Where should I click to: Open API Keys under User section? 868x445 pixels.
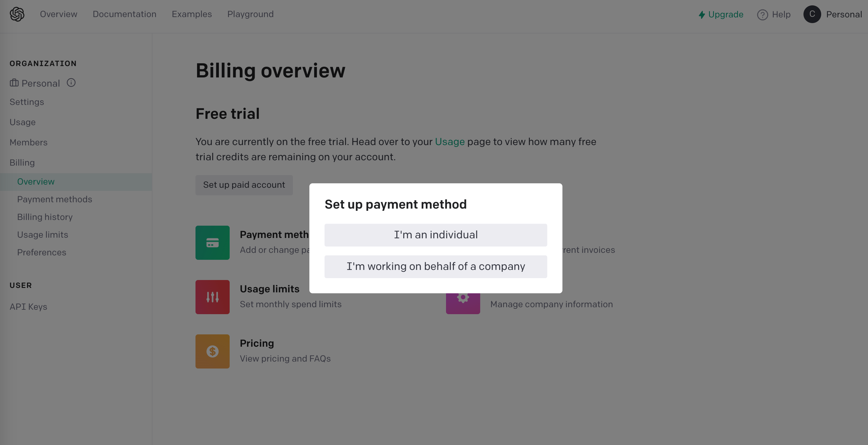(28, 306)
